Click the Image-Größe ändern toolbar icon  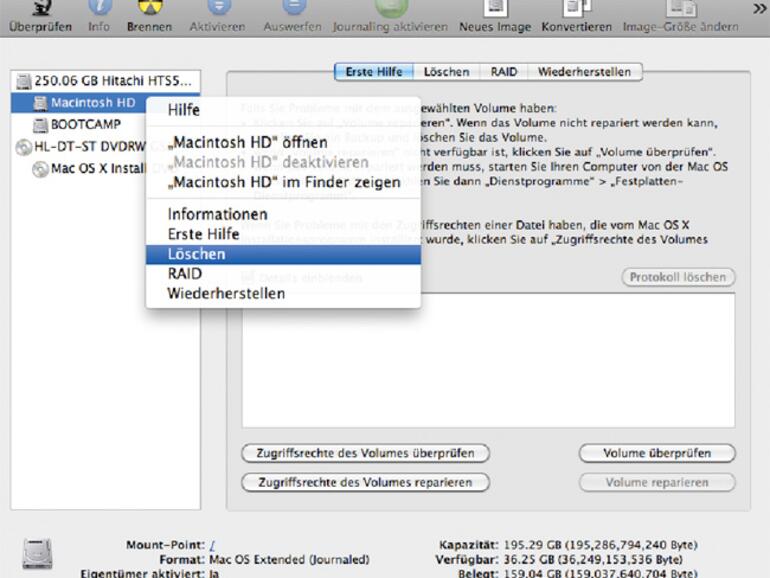681,7
